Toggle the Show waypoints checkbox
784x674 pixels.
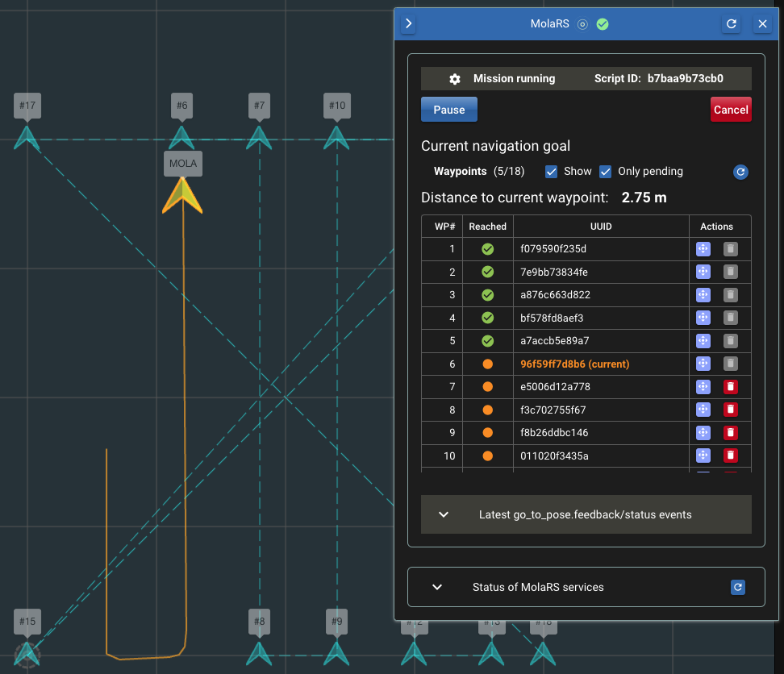point(552,172)
